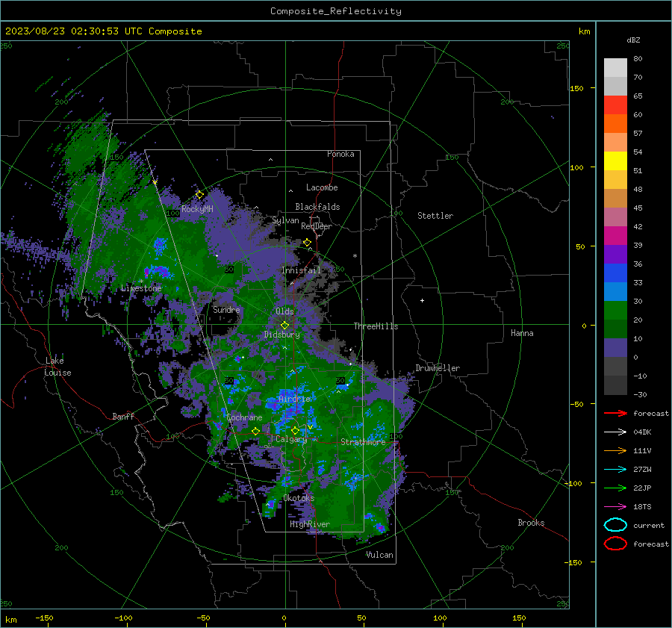Click the Lacombe city label
Viewport: 672px width, 628px height.
[x=322, y=187]
